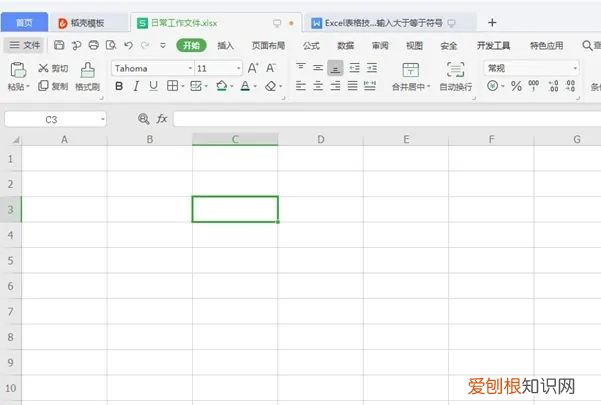601x405 pixels.
Task: Copy selection with the copy icon
Action: click(43, 85)
